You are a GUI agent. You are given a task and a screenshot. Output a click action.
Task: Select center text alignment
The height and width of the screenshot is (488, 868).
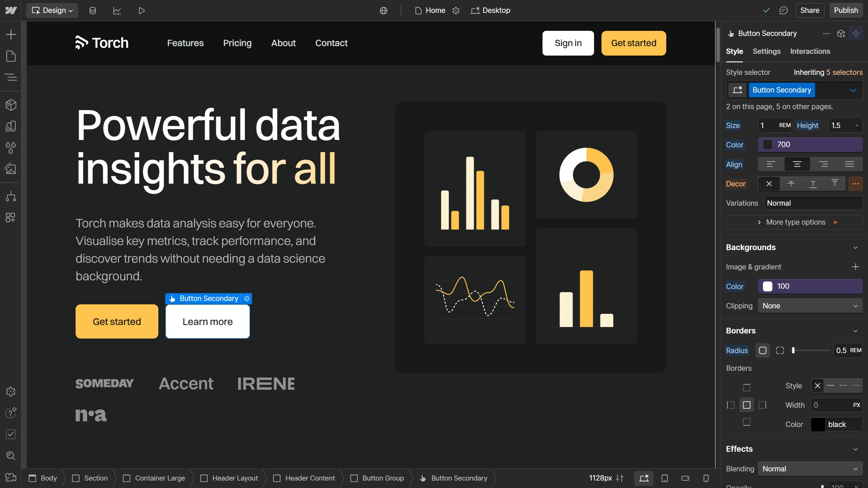pyautogui.click(x=797, y=164)
